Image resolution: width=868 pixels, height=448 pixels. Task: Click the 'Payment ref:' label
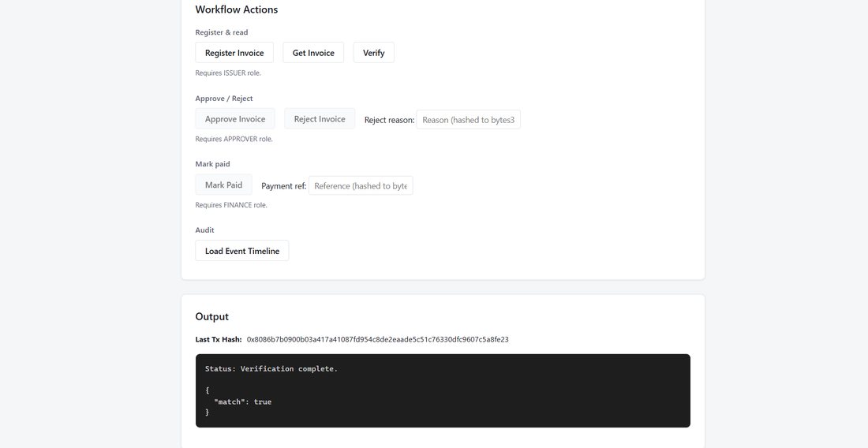point(283,186)
